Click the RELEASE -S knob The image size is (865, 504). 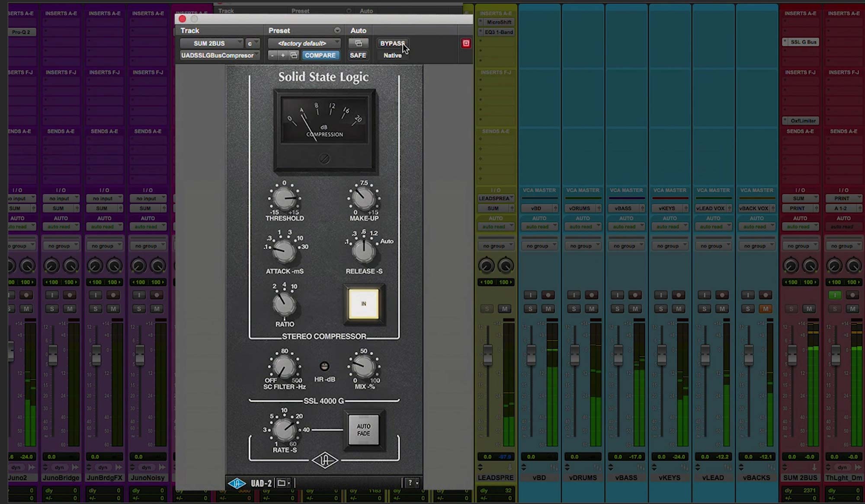[x=364, y=250]
